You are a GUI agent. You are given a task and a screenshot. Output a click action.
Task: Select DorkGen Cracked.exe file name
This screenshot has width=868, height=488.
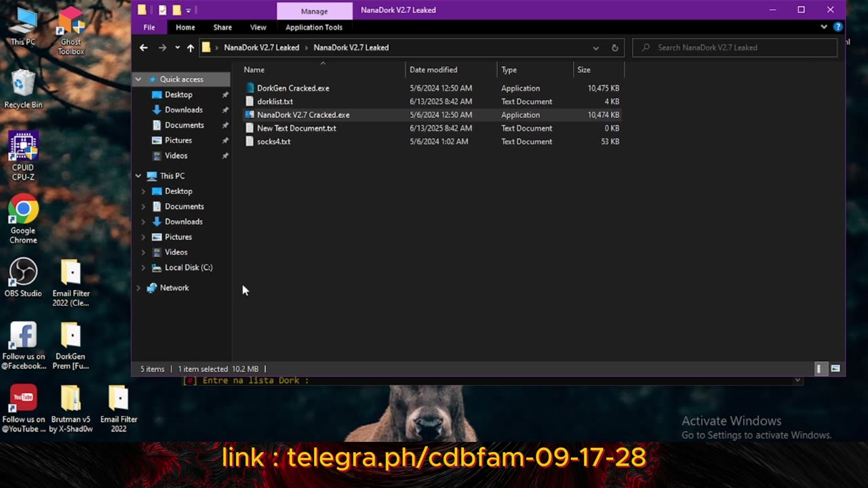tap(293, 88)
